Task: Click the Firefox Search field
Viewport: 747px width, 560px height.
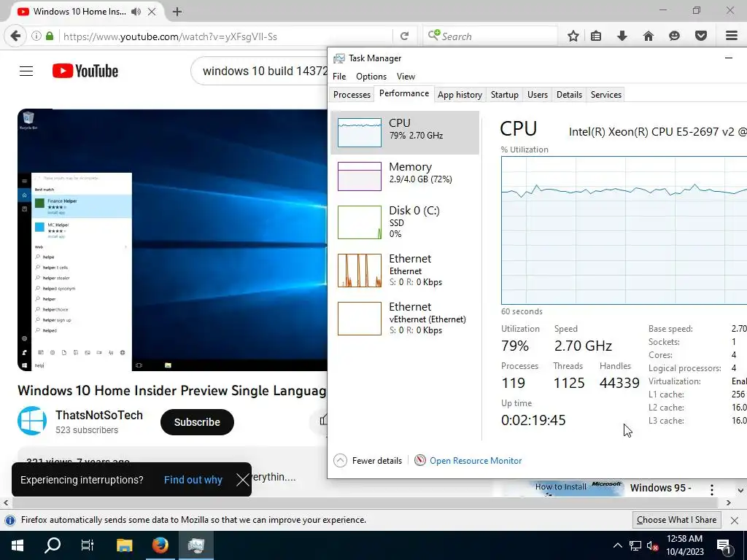Action: click(491, 36)
